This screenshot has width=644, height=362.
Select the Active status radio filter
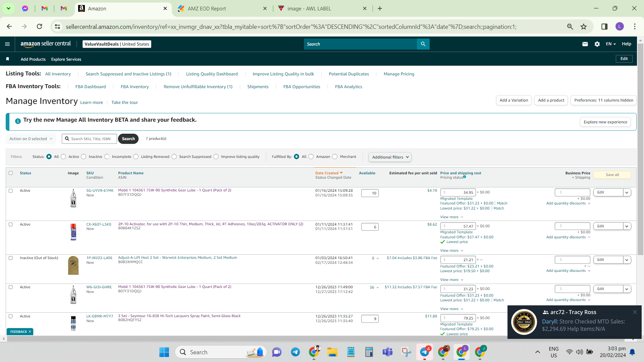point(63,157)
